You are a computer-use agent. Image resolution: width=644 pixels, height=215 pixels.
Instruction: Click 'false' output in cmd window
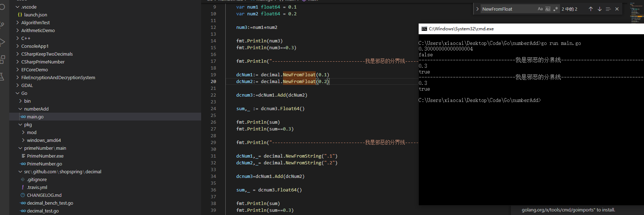click(x=426, y=55)
